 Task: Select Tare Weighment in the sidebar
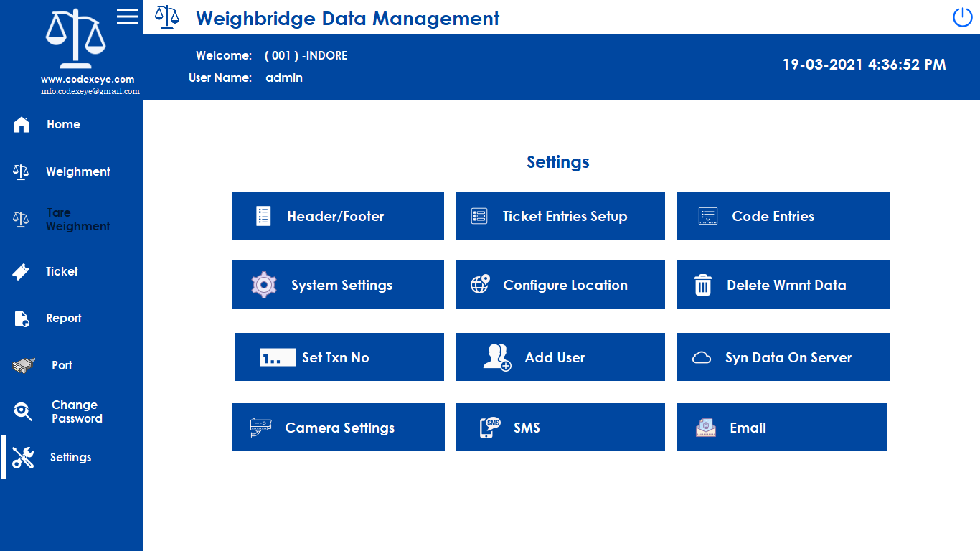click(77, 220)
